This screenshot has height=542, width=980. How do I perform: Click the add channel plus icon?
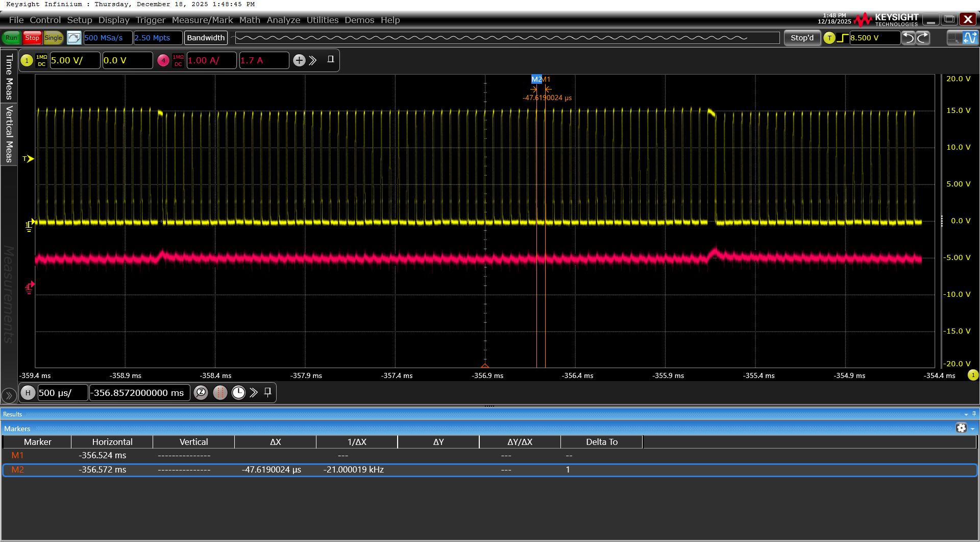299,60
